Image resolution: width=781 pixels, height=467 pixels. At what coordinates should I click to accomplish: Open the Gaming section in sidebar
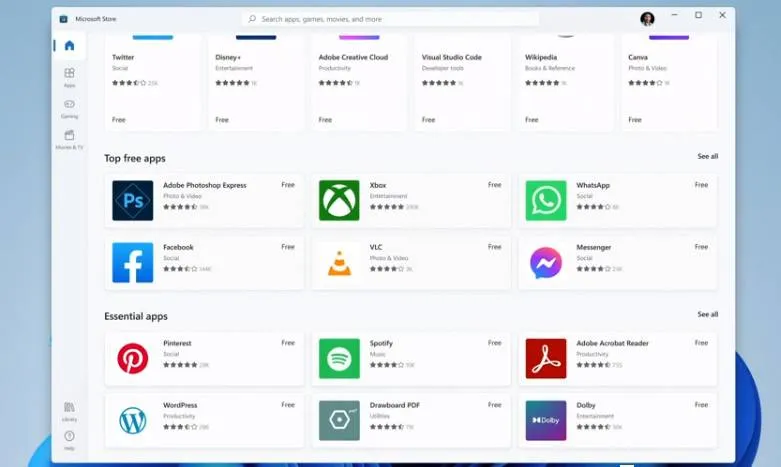69,109
